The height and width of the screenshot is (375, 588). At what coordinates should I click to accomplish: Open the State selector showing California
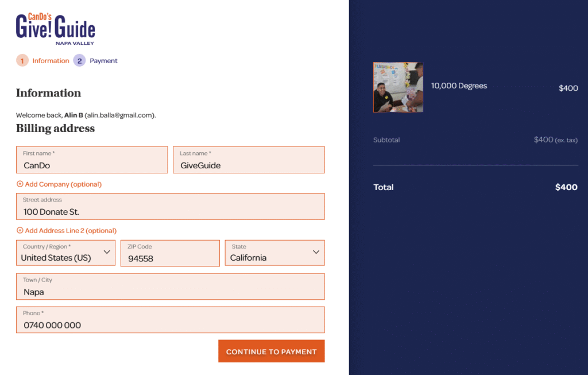point(274,253)
